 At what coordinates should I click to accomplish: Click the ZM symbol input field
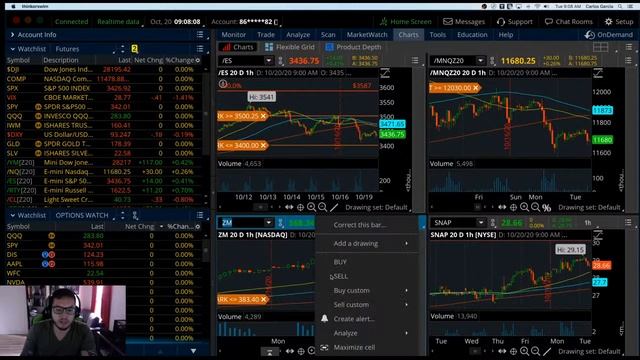click(x=241, y=222)
